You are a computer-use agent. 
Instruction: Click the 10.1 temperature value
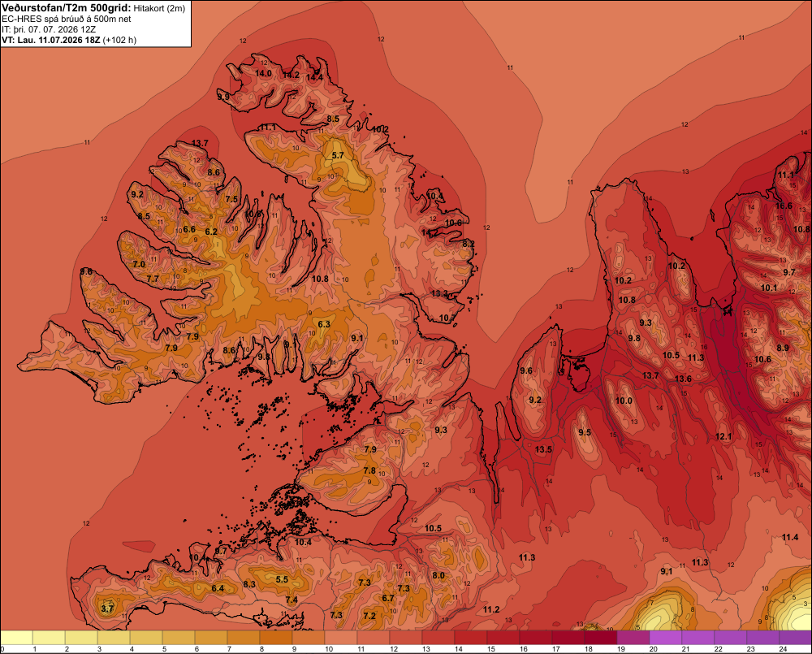768,288
